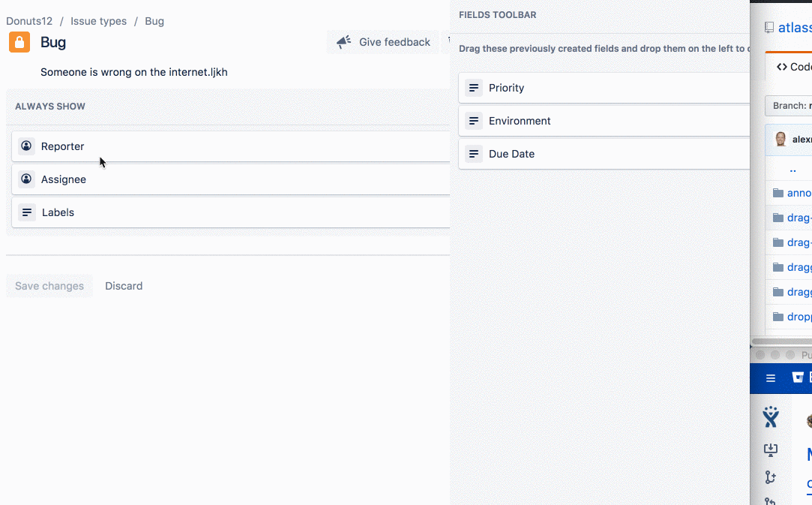Open the hamburger menu in the Bitbucket header
Viewport: 812px width, 505px height.
[x=771, y=377]
